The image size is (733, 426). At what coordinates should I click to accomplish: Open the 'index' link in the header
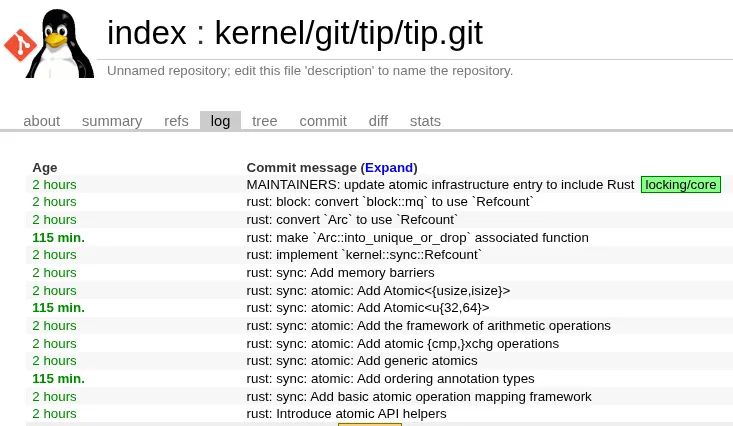146,34
